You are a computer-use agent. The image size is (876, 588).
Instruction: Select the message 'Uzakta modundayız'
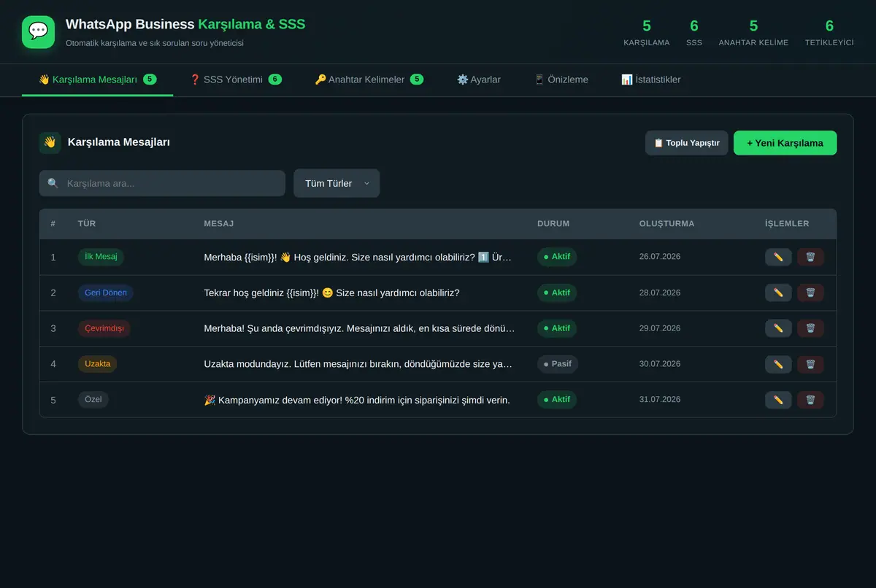[x=358, y=365]
